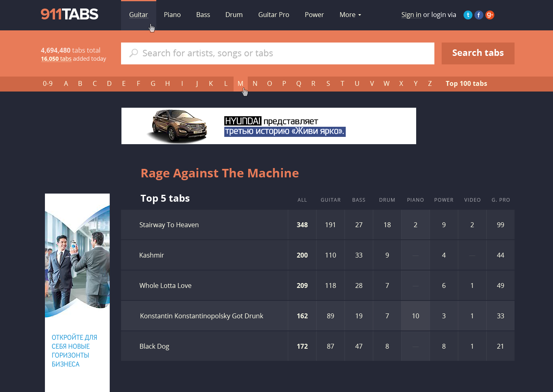Click the Twitter login icon

click(468, 15)
